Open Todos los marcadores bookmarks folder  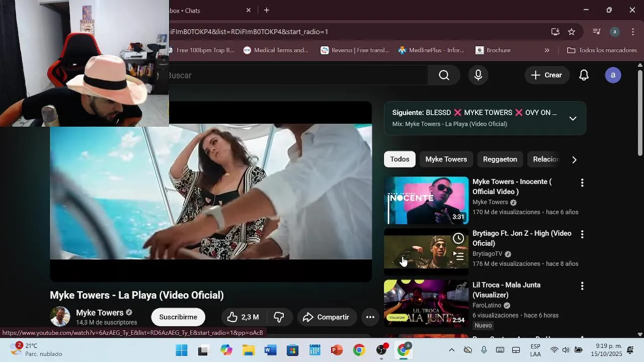[x=602, y=50]
